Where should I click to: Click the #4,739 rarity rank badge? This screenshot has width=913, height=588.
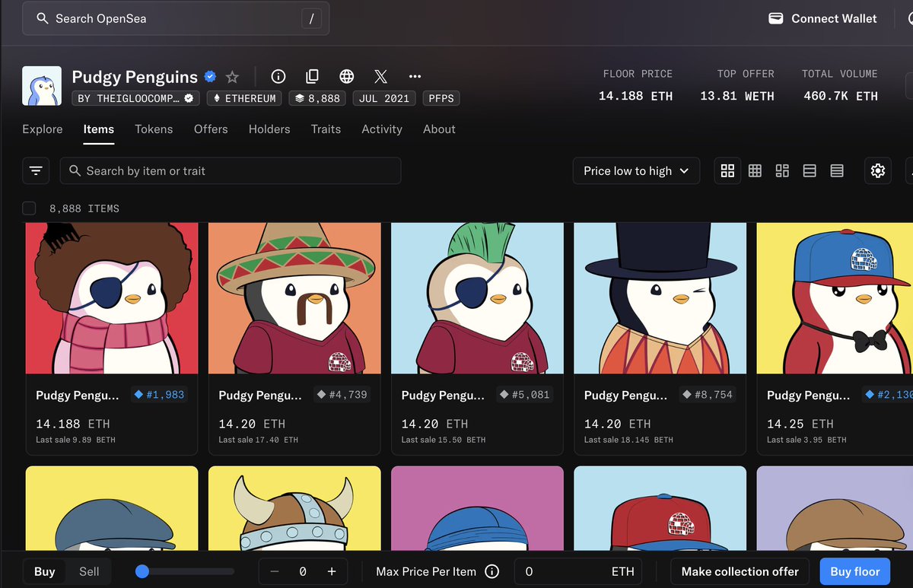coord(342,395)
